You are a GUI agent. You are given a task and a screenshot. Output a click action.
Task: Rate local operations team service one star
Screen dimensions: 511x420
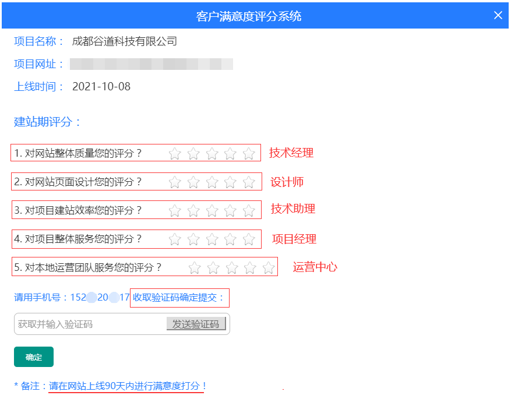195,268
